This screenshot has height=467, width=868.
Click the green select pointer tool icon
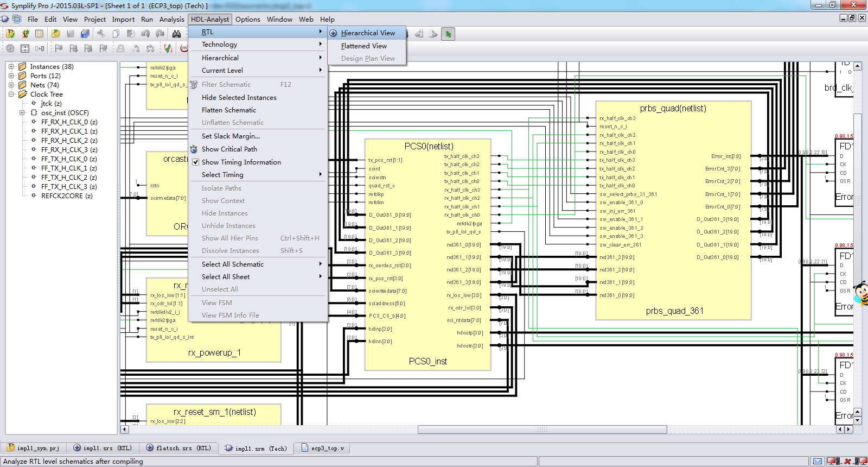[x=448, y=34]
